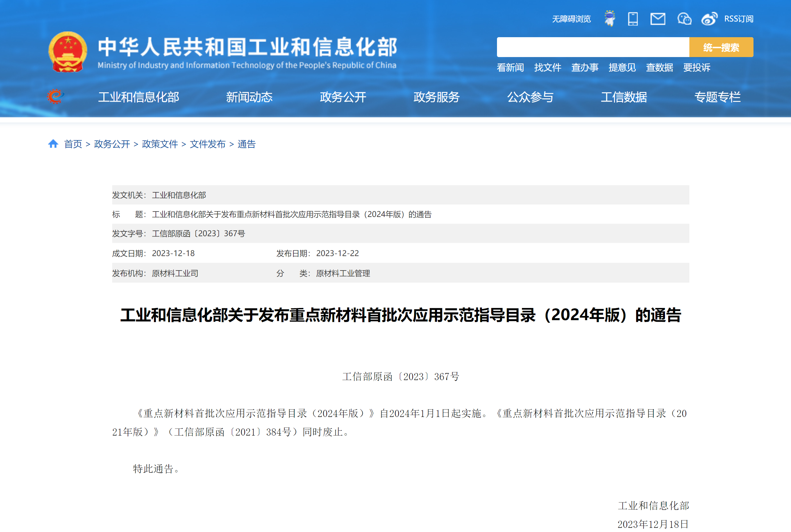This screenshot has width=791, height=532.
Task: Go to 政策文件 in breadcrumb
Action: pyautogui.click(x=159, y=144)
